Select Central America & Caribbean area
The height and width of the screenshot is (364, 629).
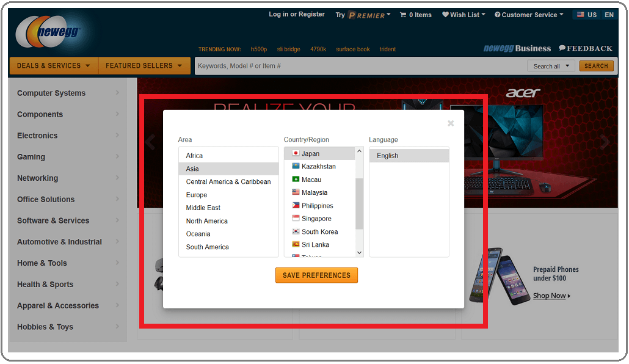(228, 182)
